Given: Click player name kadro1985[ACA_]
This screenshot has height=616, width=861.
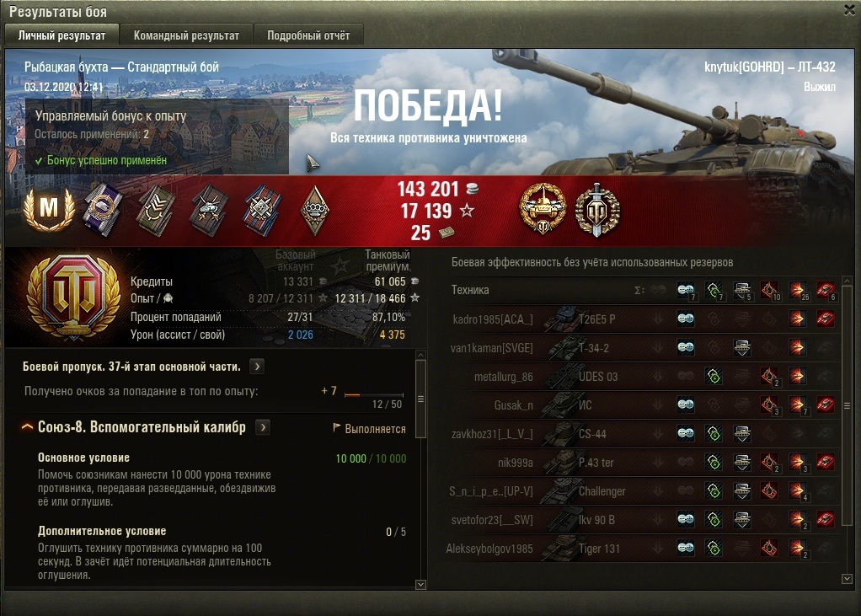Looking at the screenshot, I should (x=493, y=319).
